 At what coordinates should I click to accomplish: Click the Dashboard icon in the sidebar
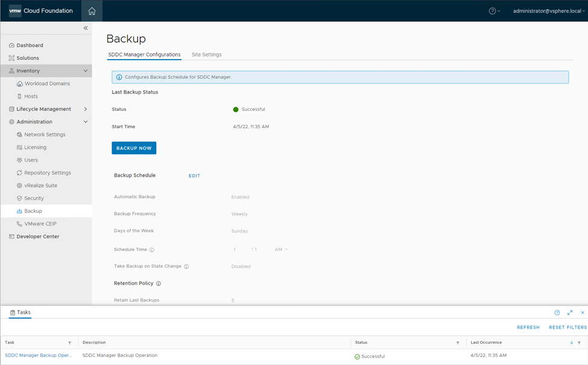11,45
